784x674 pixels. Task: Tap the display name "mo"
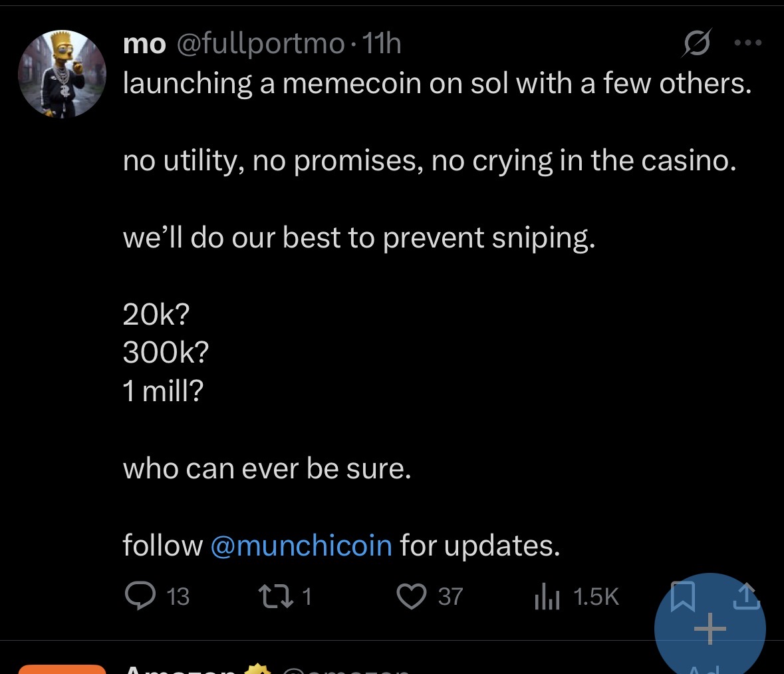click(x=144, y=45)
